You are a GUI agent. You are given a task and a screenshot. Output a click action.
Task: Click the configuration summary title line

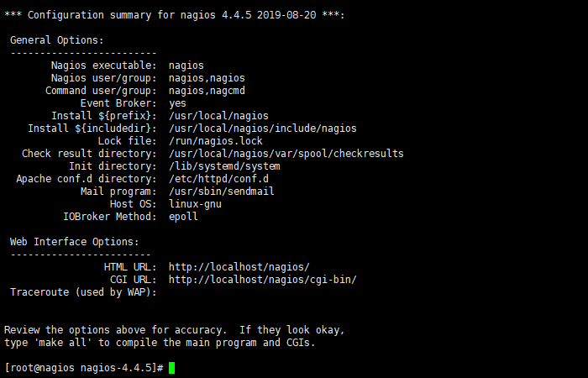click(x=175, y=15)
